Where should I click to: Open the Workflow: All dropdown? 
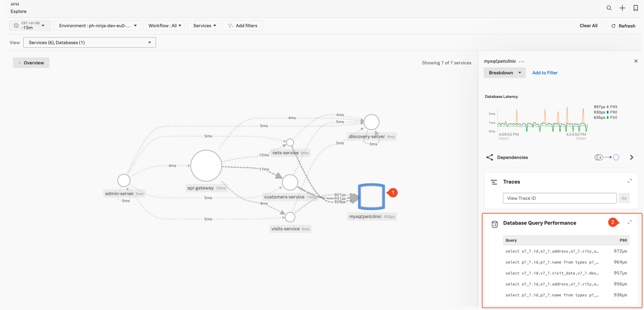click(164, 26)
